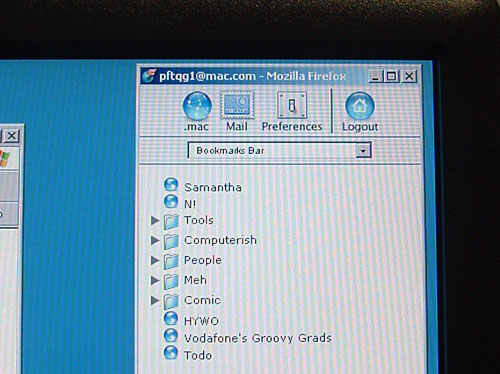Expand the Meh folder triangle
Viewport: 500px width, 374px height.
click(155, 280)
